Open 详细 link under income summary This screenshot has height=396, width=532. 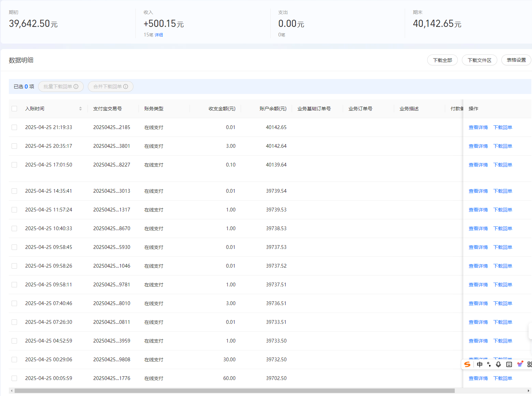159,35
